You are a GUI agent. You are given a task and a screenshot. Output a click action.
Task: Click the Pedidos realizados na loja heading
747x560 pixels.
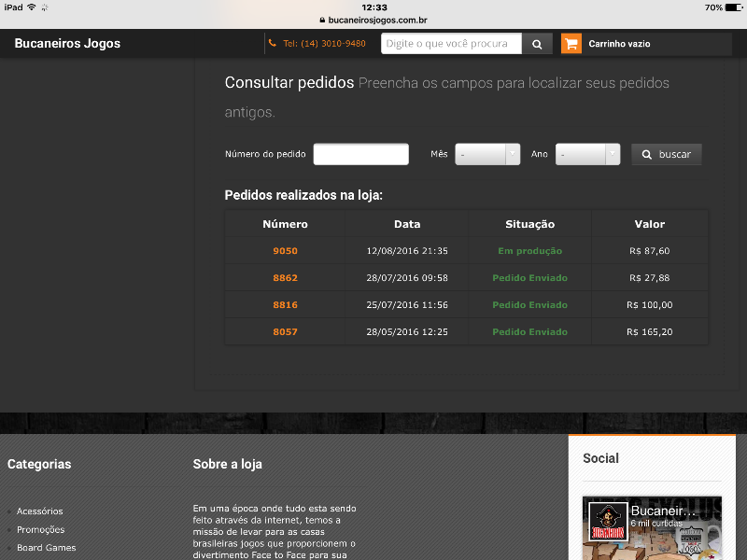(303, 195)
